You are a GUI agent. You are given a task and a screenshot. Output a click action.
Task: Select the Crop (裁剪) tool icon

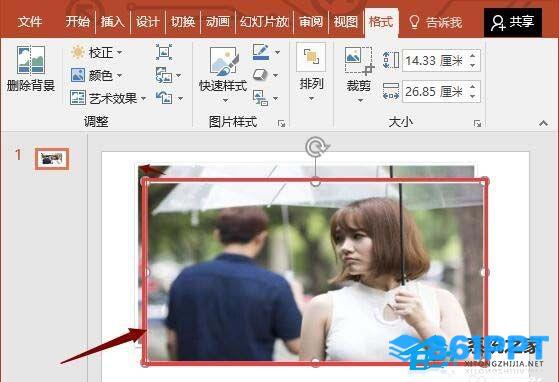(359, 61)
